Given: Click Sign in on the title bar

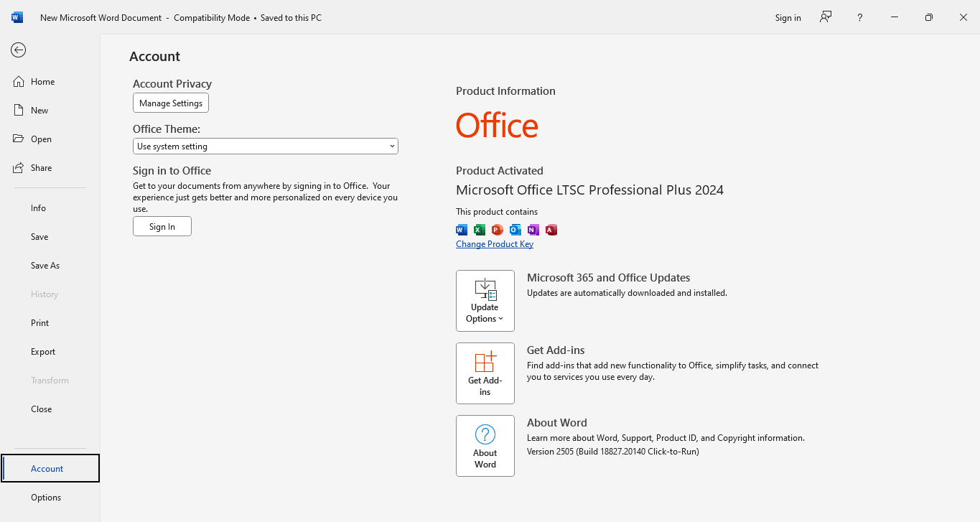Looking at the screenshot, I should click(x=788, y=17).
